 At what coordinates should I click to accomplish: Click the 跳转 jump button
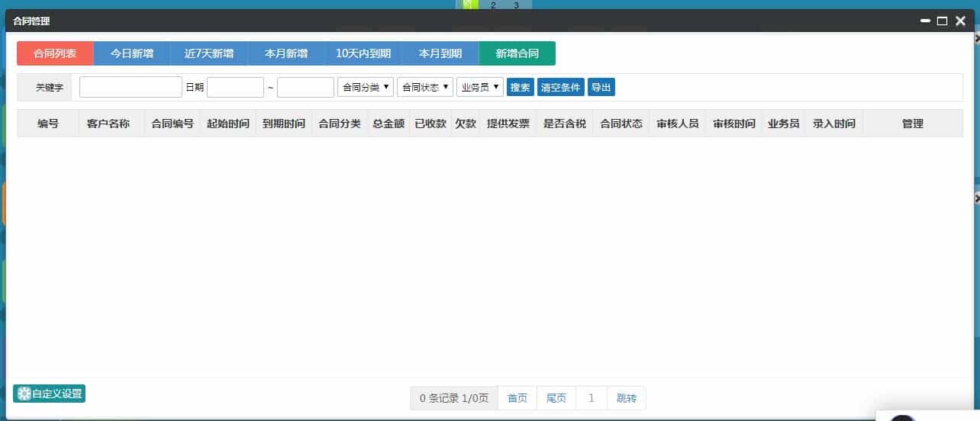[627, 398]
